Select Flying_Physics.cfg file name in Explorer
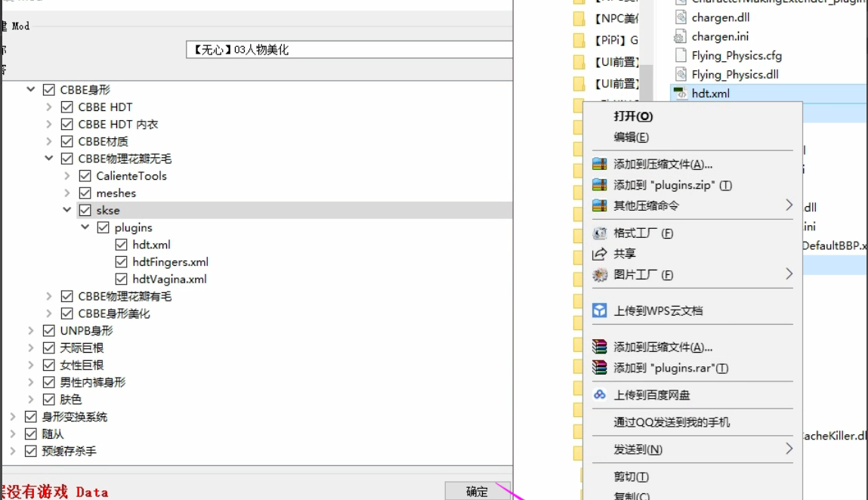 pos(737,56)
